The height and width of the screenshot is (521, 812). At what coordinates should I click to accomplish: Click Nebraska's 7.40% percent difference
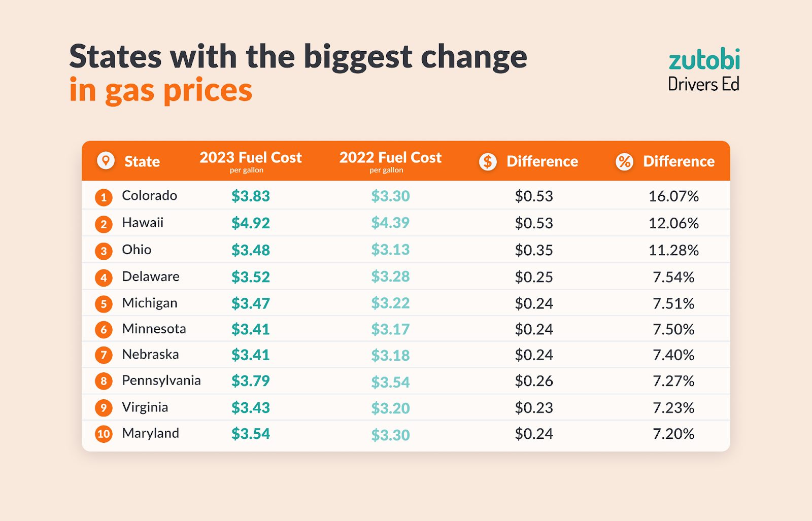[673, 355]
